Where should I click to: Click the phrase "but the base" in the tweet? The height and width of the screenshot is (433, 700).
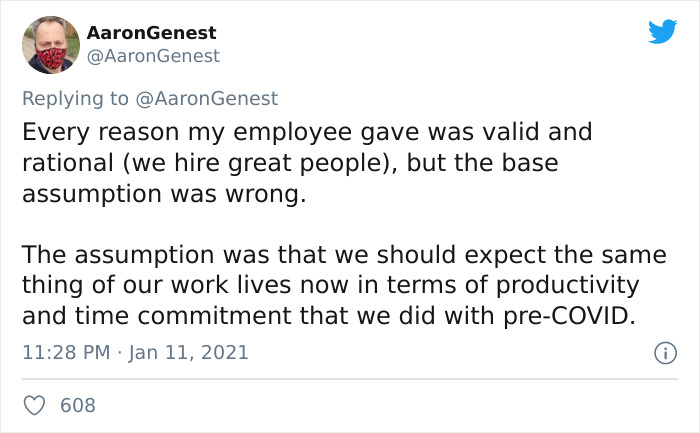pyautogui.click(x=482, y=163)
